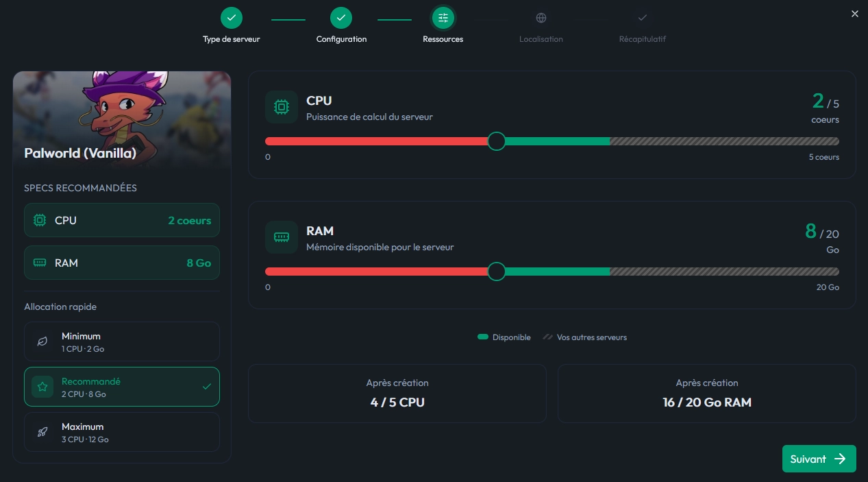Click the sliders icon of Ressources step
The image size is (868, 482).
pyautogui.click(x=443, y=18)
